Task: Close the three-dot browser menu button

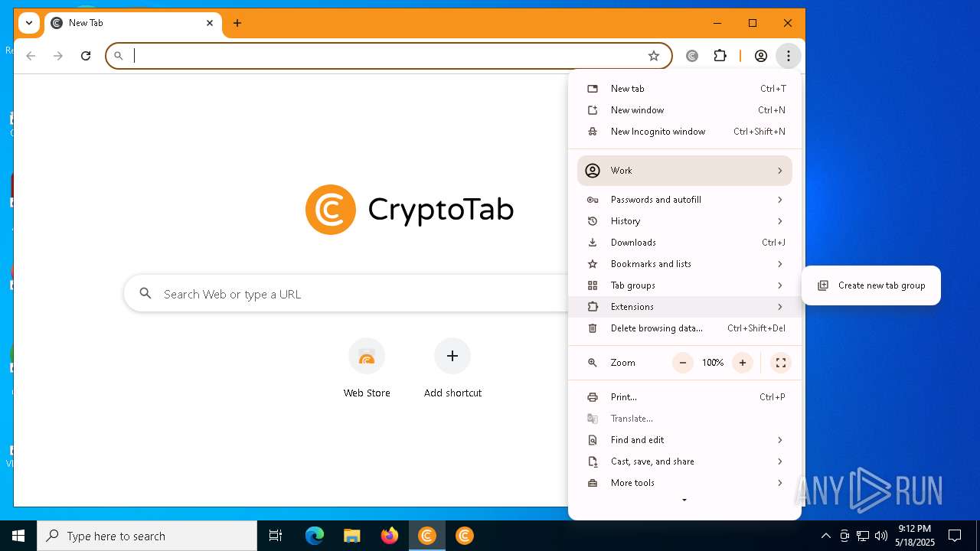Action: tap(788, 56)
